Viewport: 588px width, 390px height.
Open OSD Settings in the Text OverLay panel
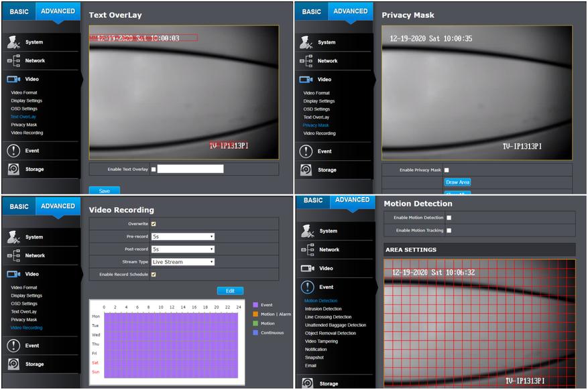click(24, 109)
